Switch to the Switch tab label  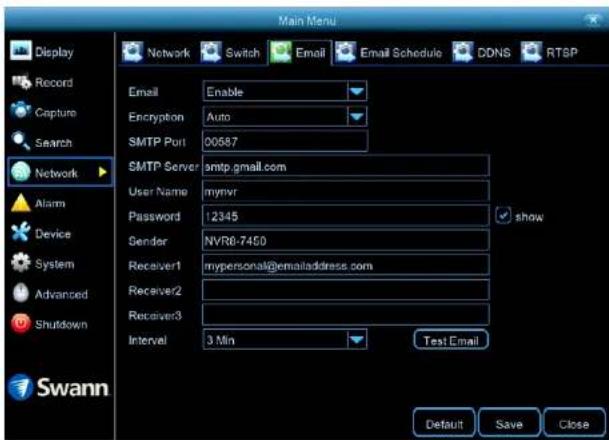[x=243, y=53]
